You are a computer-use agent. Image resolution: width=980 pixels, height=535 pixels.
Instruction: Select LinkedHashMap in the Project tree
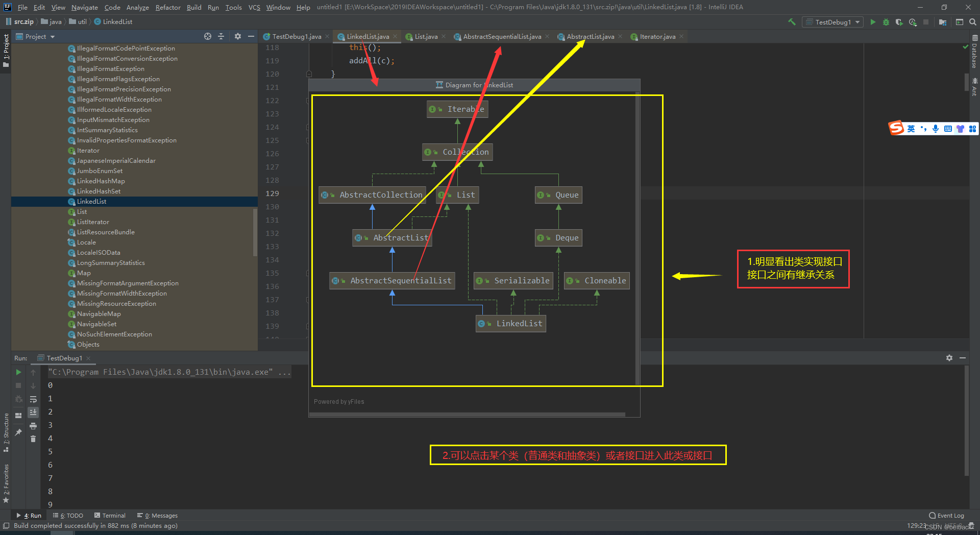pos(101,181)
